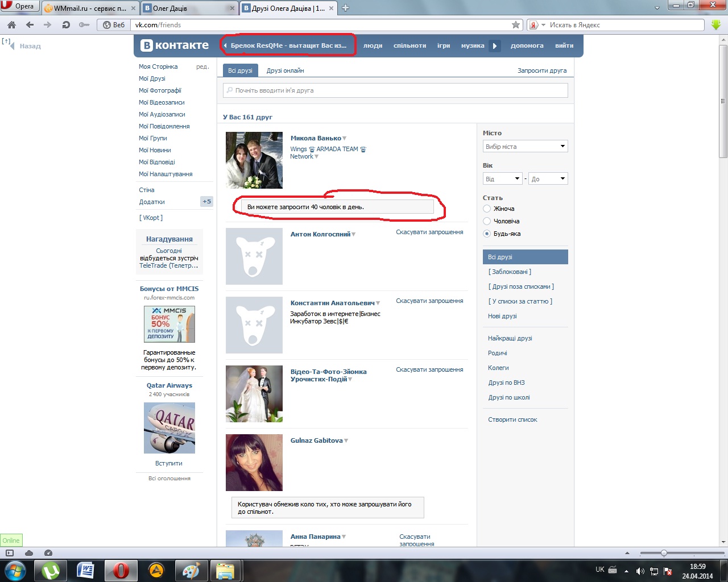
Task: Open the Вибір міста city dropdown
Action: 526,147
